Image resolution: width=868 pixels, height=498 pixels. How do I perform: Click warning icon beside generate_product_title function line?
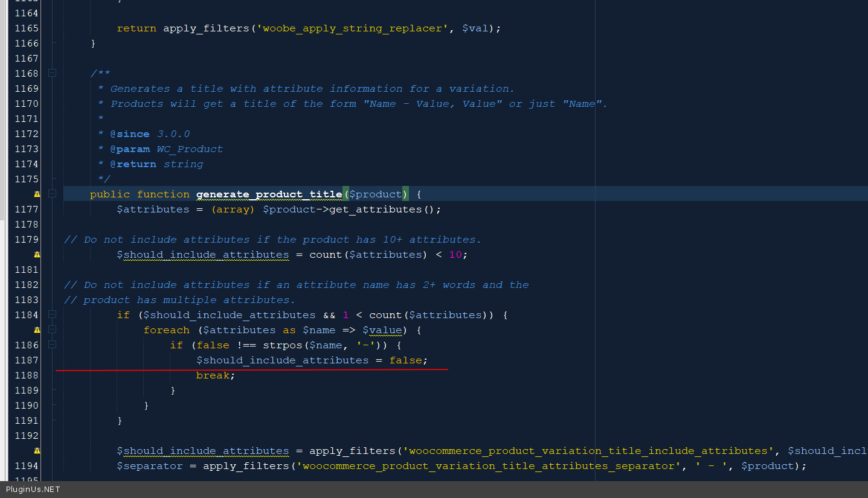pos(37,194)
